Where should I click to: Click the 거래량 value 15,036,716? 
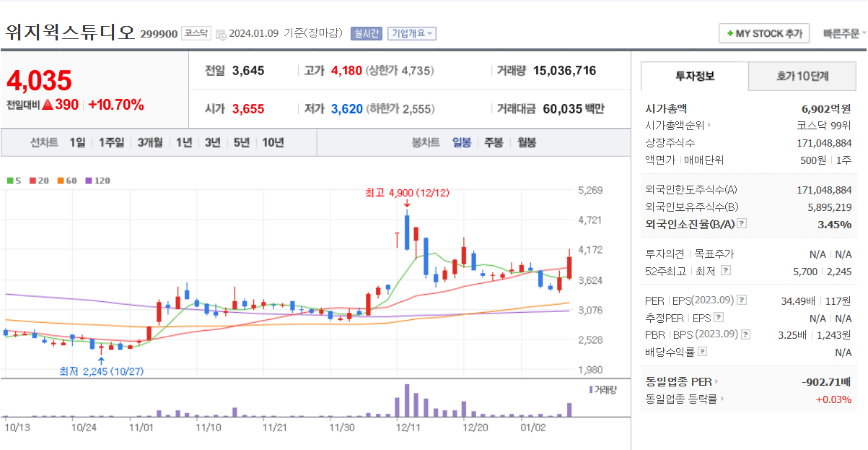pos(565,70)
